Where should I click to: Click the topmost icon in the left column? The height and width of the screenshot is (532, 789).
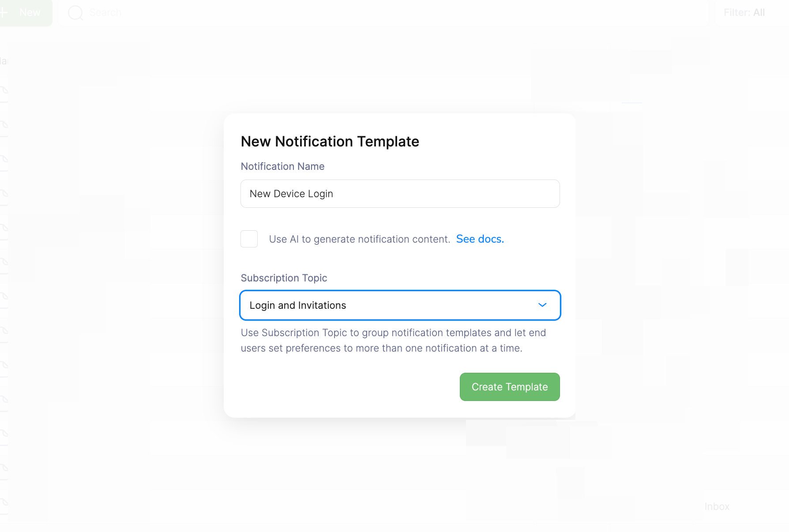[4, 90]
